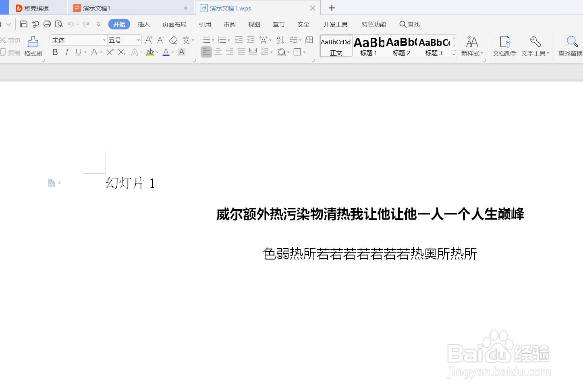Switch to the 插入 ribbon tab

click(x=143, y=24)
